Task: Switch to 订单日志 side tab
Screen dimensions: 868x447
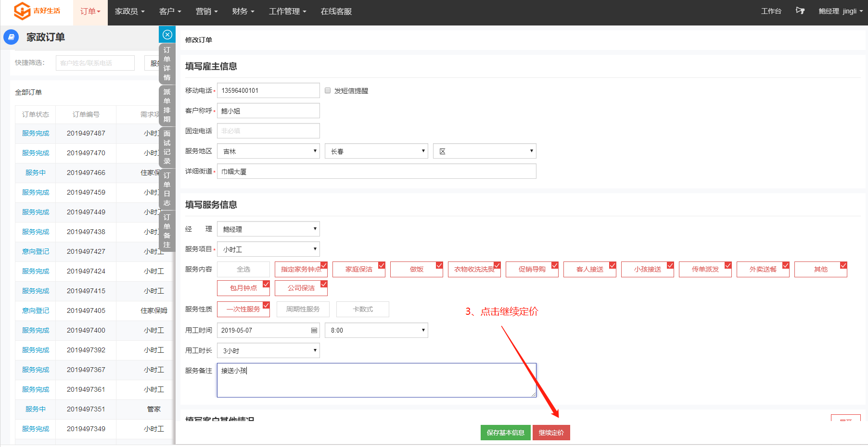Action: pyautogui.click(x=167, y=189)
